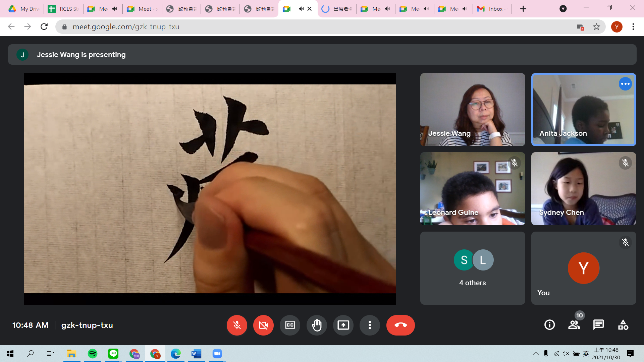Toggle closed captions

click(x=290, y=325)
